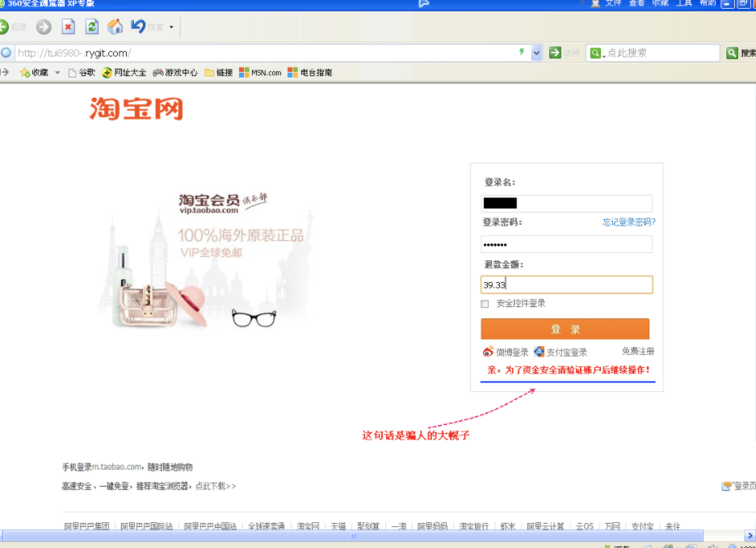This screenshot has height=548, width=756.
Task: Click the 聚划算 footer link
Action: tap(368, 526)
